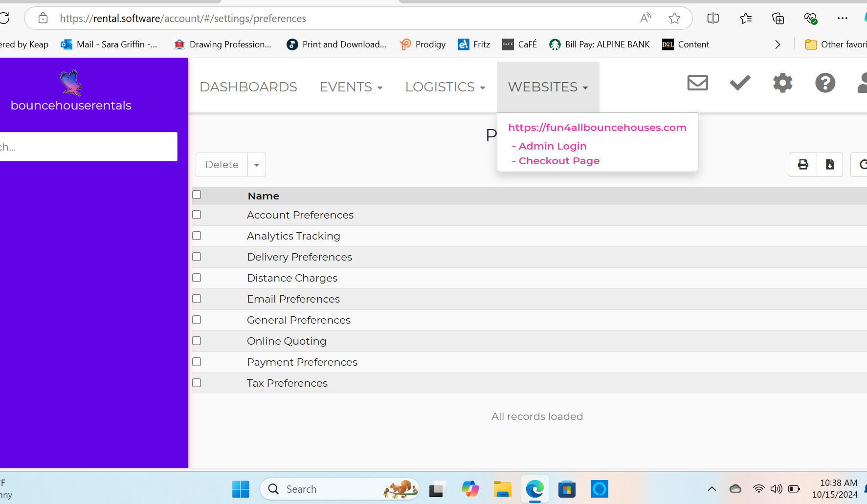The width and height of the screenshot is (867, 504).
Task: Toggle the select-all checkbox in header
Action: pos(197,195)
